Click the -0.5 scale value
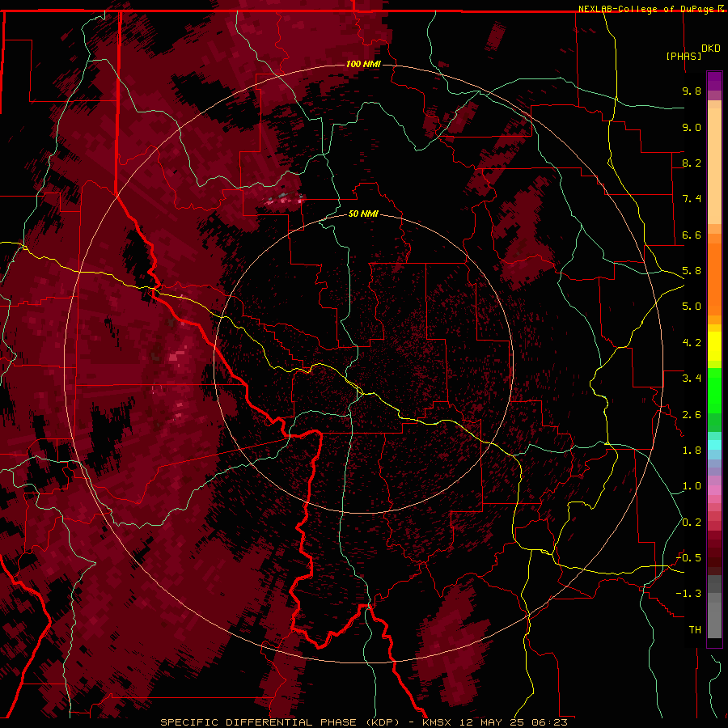The image size is (728, 728). 688,558
